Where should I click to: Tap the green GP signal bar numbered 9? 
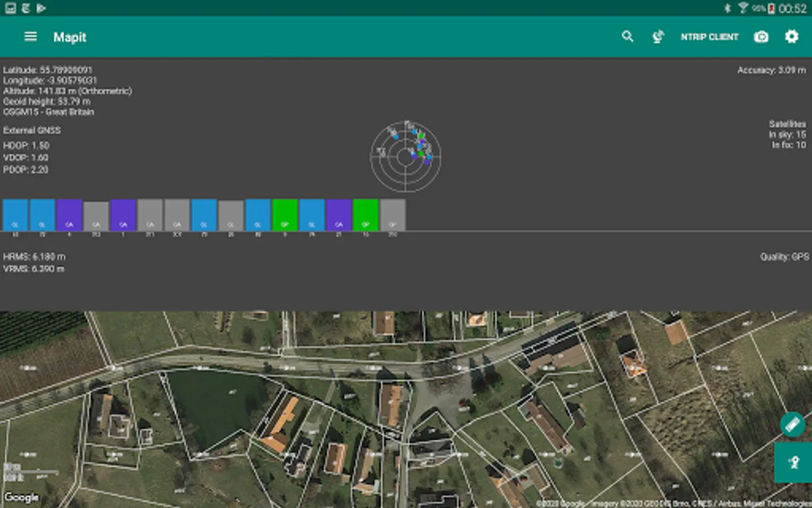[285, 214]
